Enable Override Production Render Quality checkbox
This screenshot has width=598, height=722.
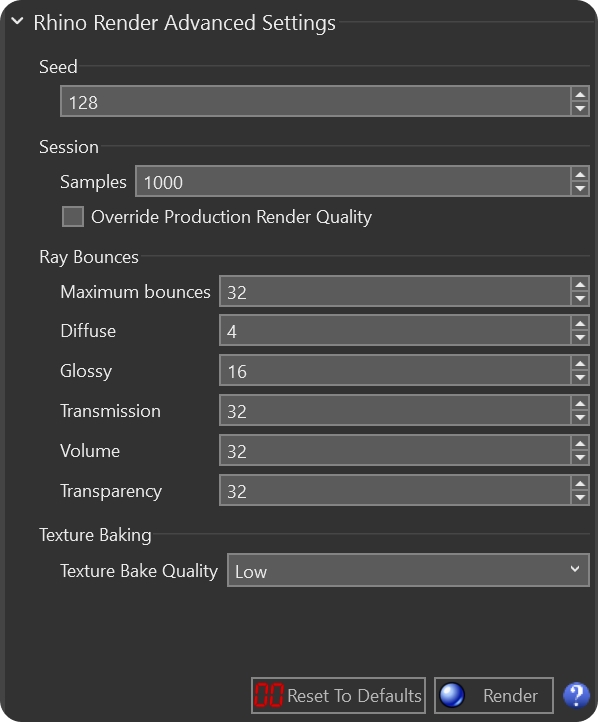click(73, 216)
